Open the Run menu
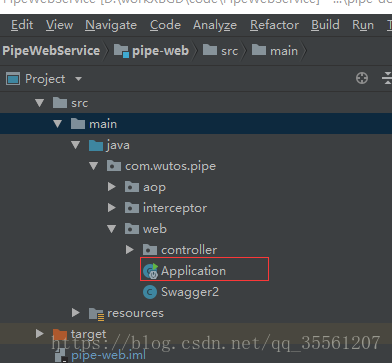 (x=363, y=25)
